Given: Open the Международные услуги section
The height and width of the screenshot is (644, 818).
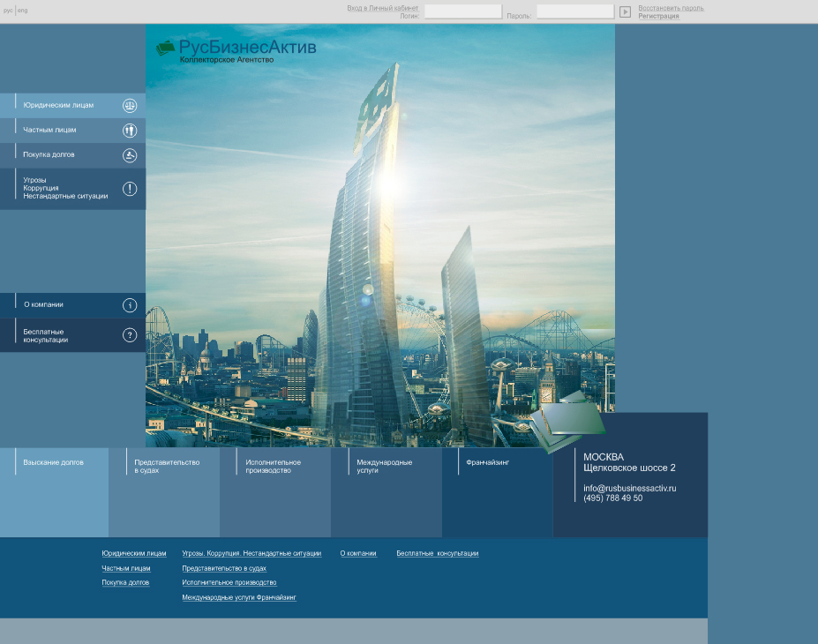Looking at the screenshot, I should [x=384, y=466].
